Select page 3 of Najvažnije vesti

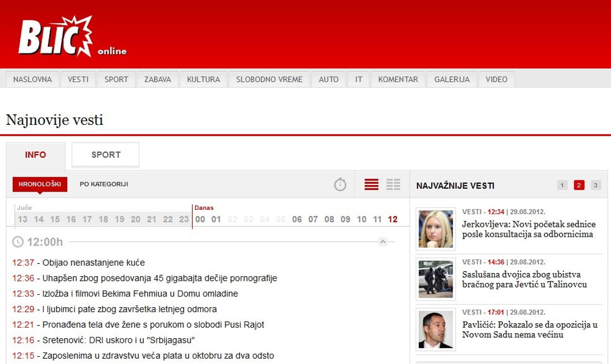[x=595, y=185]
